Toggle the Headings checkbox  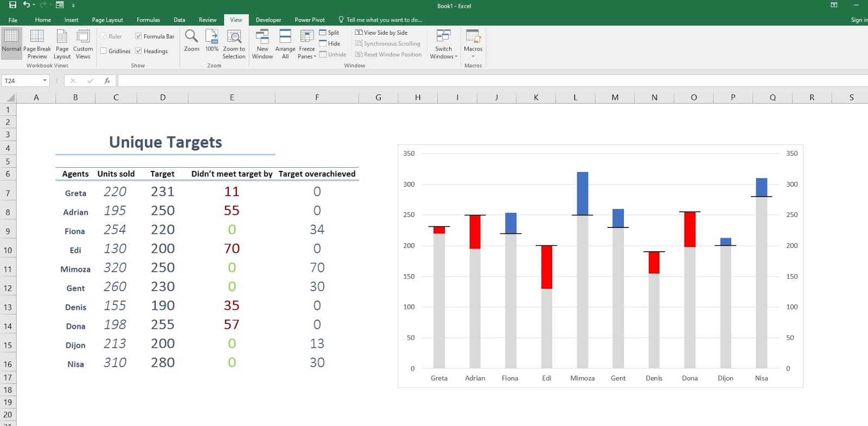(x=138, y=51)
